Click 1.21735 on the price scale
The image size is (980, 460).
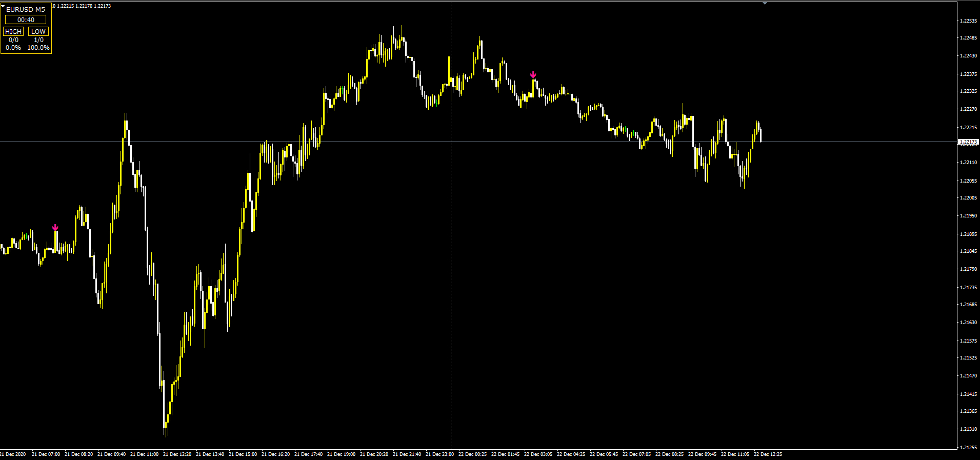pyautogui.click(x=968, y=288)
